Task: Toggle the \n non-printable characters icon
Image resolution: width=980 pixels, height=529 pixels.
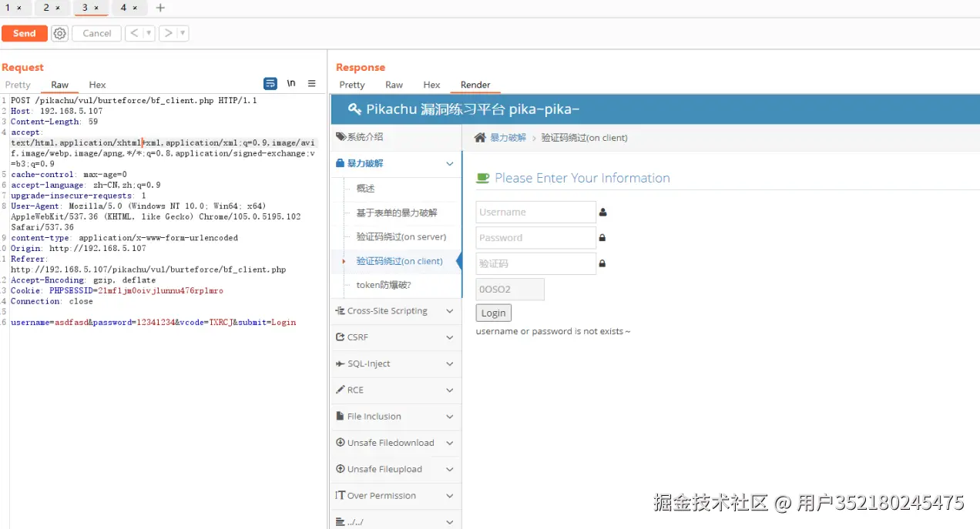Action: [291, 83]
